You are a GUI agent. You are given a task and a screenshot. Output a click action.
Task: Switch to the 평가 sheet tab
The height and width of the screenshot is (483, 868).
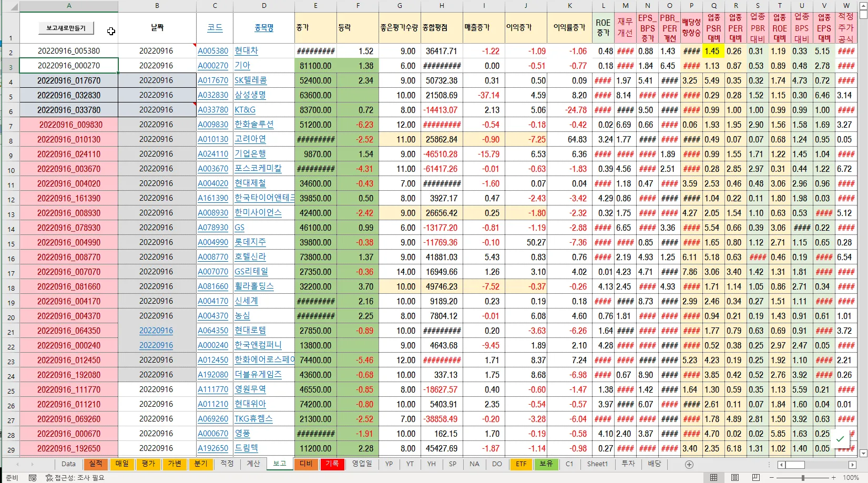(148, 464)
